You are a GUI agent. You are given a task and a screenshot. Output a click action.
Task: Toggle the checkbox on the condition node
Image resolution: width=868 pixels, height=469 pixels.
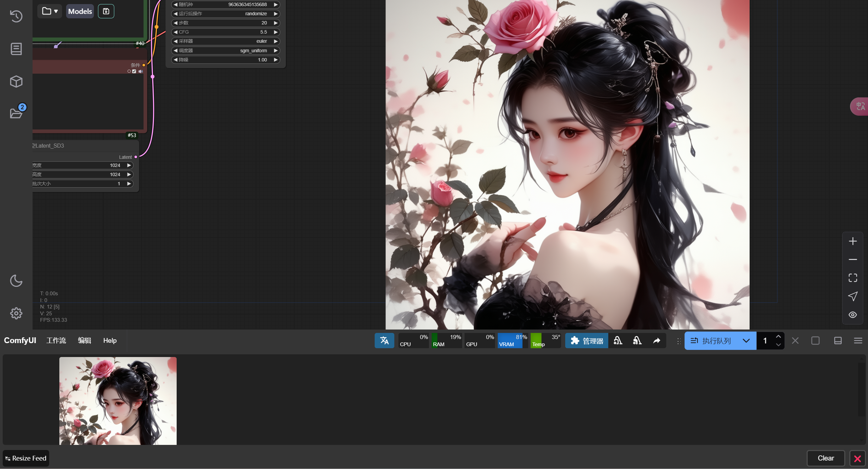[134, 71]
